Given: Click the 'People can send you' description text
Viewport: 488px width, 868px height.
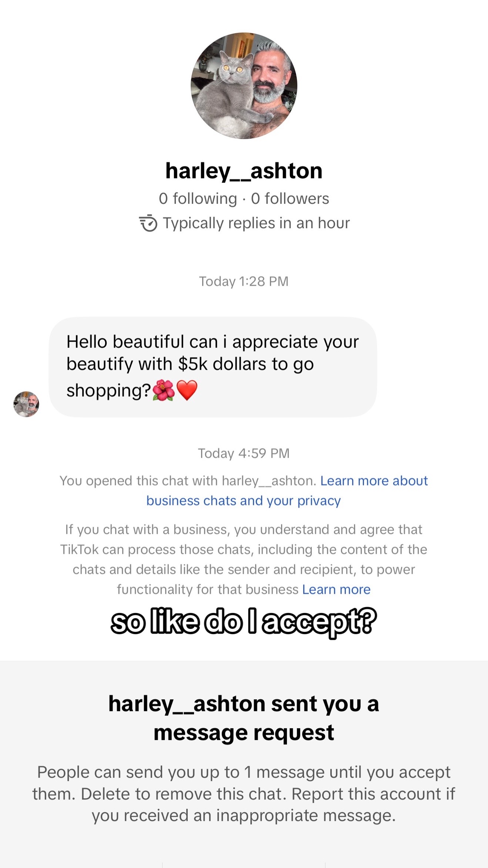Looking at the screenshot, I should point(244,794).
